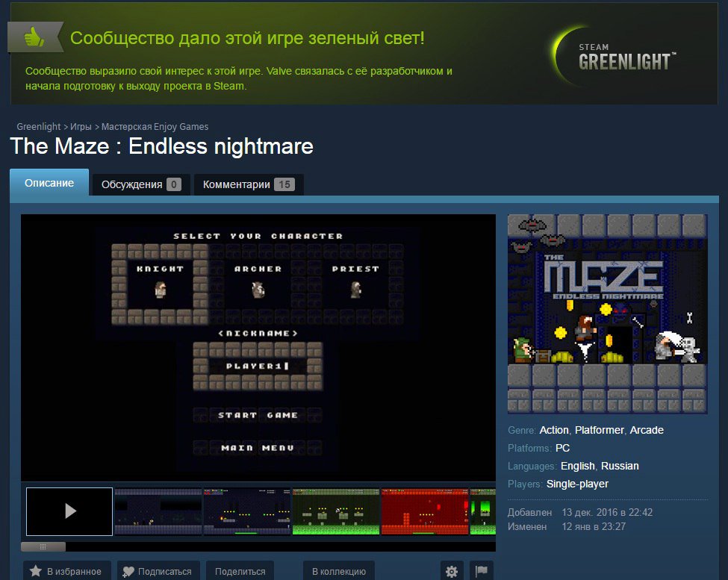Select the green-floor level screenshot thumbnail
Screen dimensions: 728x580
[336, 511]
